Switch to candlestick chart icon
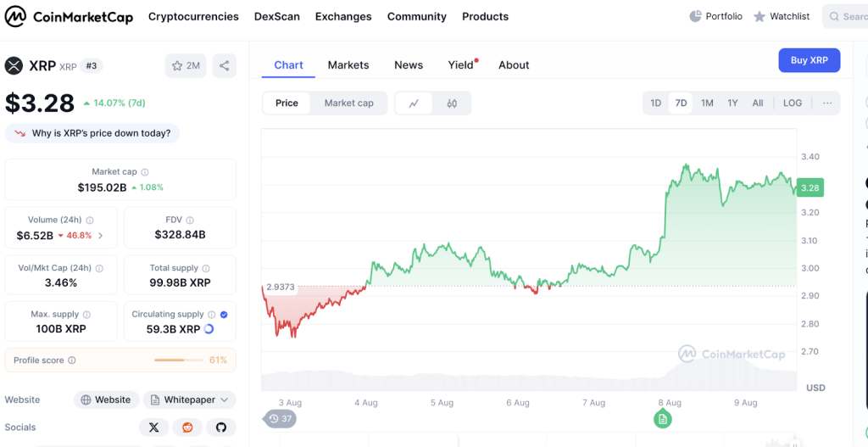868x447 pixels. pos(452,103)
